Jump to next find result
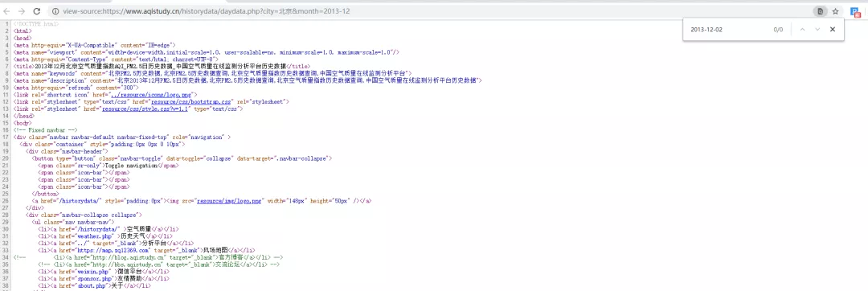The width and height of the screenshot is (868, 291). pos(817,29)
